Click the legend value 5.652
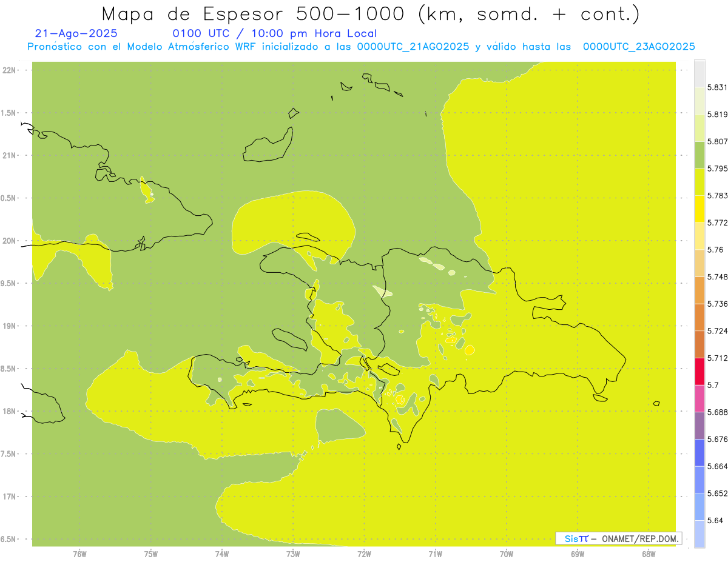728x562 pixels. click(718, 493)
